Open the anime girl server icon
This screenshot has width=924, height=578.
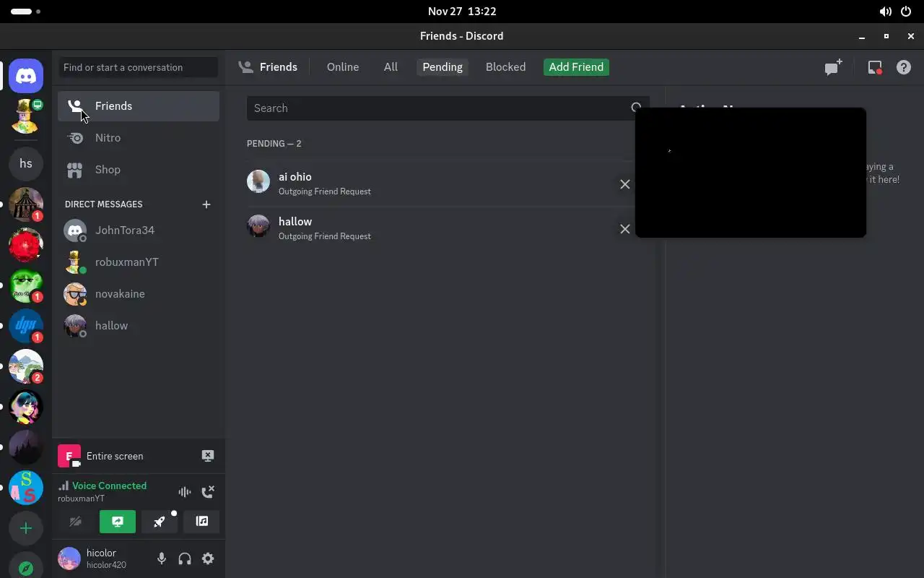[26, 407]
